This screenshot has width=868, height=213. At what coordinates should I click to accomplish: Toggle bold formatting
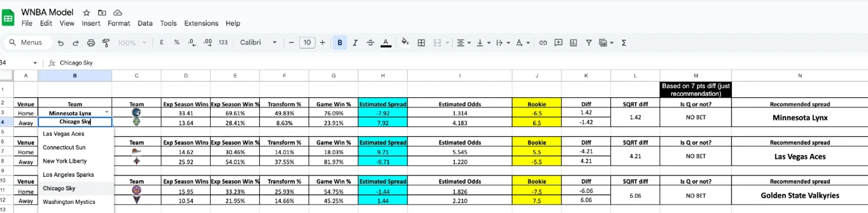point(340,42)
